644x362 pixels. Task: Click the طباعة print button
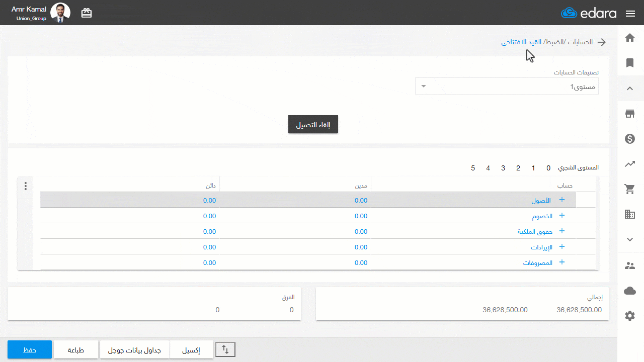click(76, 349)
